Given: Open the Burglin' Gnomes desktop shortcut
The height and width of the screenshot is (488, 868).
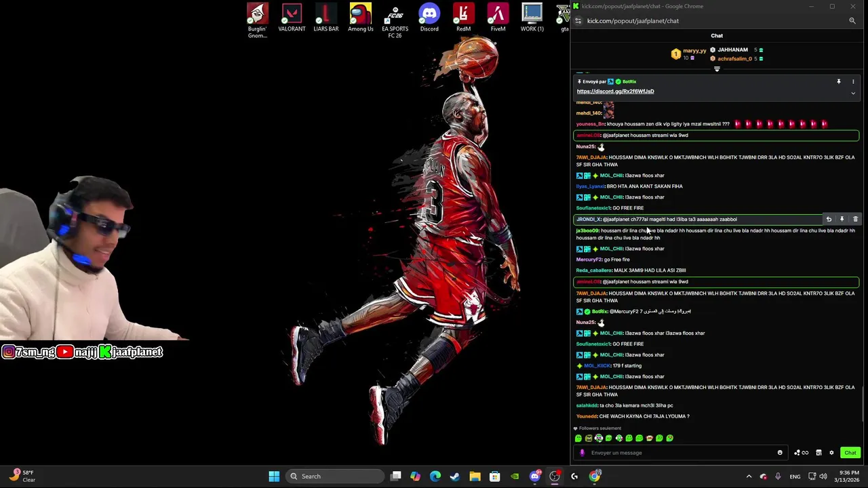Looking at the screenshot, I should (x=257, y=20).
